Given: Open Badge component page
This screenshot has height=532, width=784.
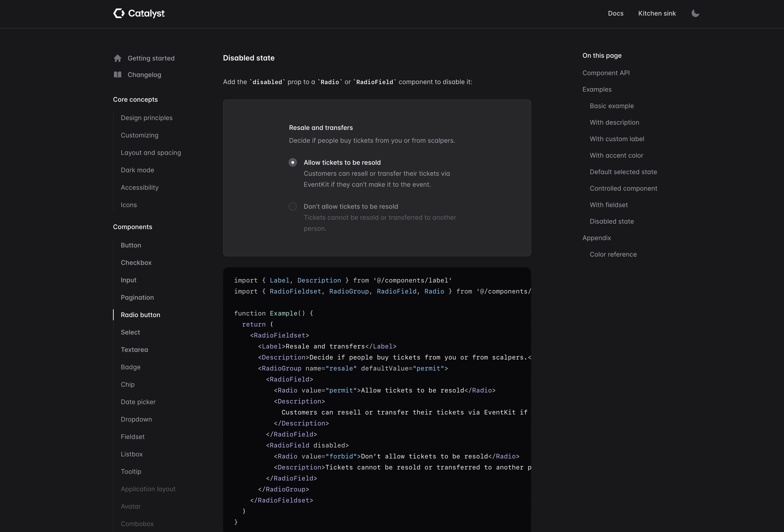Looking at the screenshot, I should [131, 367].
